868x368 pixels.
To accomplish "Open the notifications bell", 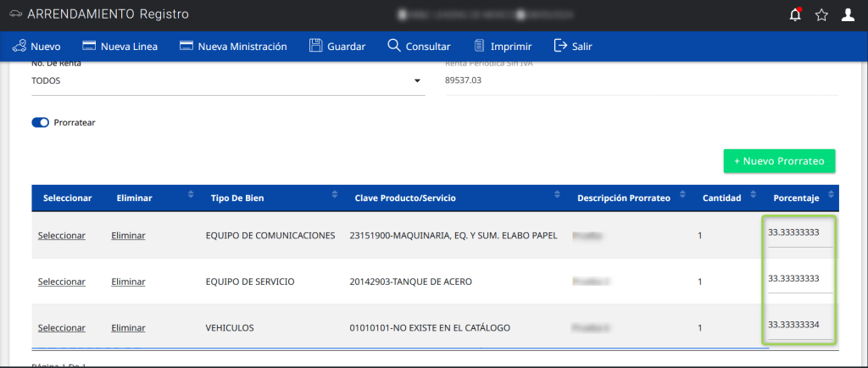I will pos(795,14).
